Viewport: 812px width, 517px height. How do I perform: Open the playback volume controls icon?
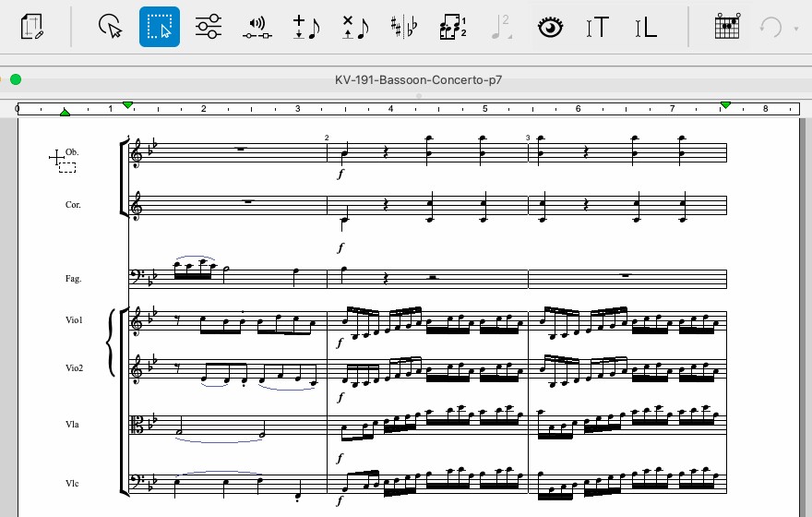[257, 28]
